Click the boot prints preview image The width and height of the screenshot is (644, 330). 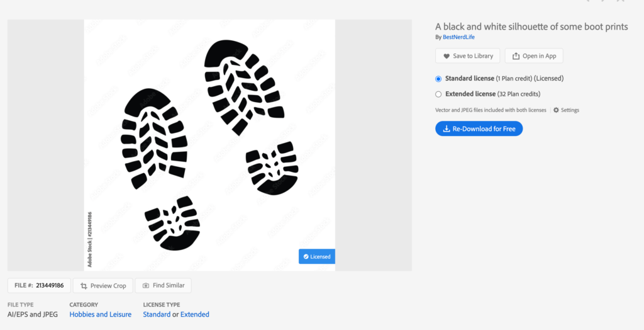coord(209,145)
